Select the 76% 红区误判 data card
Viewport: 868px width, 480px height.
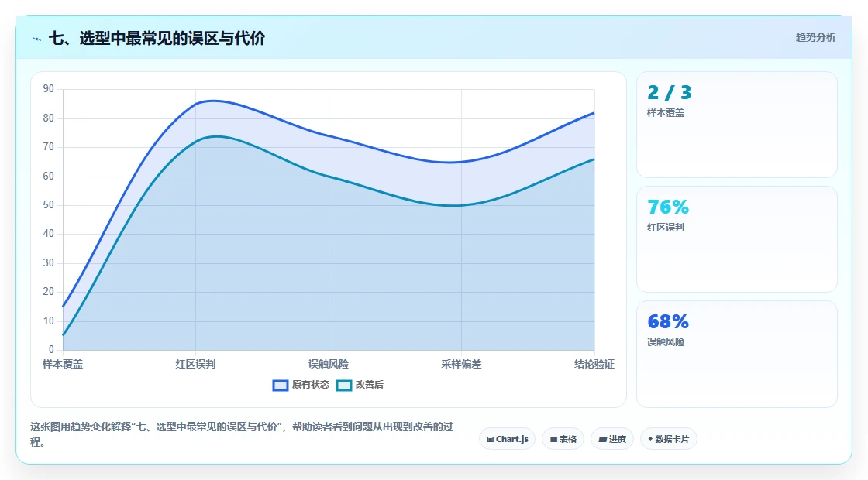coord(737,239)
